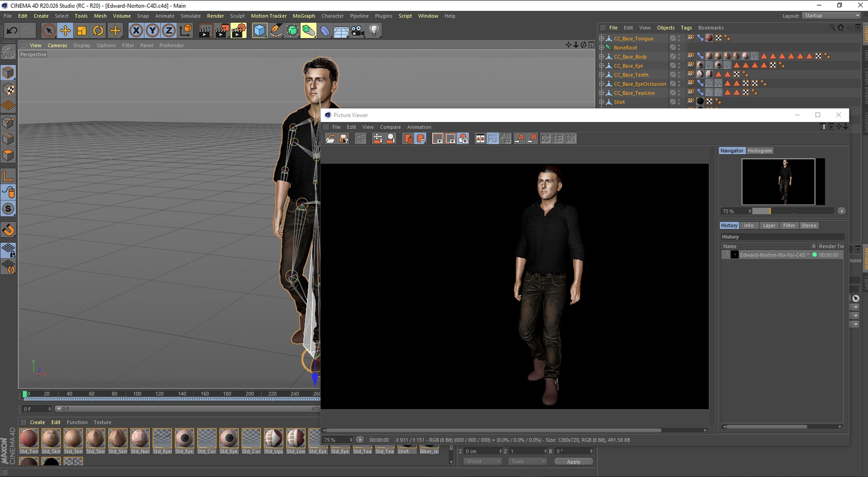This screenshot has height=477, width=868.
Task: Open the MoGraph menu
Action: click(x=304, y=16)
